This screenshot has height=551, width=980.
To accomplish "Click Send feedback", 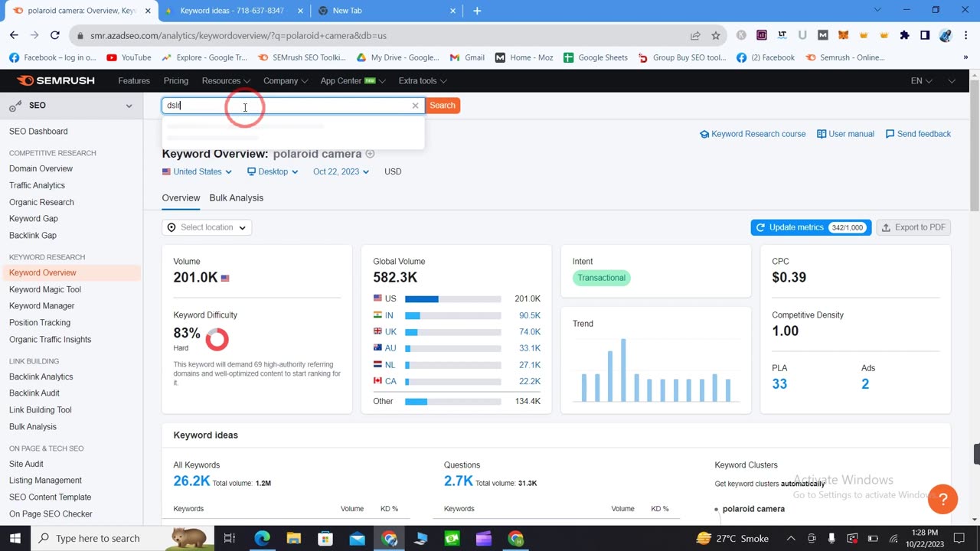I will [x=918, y=134].
